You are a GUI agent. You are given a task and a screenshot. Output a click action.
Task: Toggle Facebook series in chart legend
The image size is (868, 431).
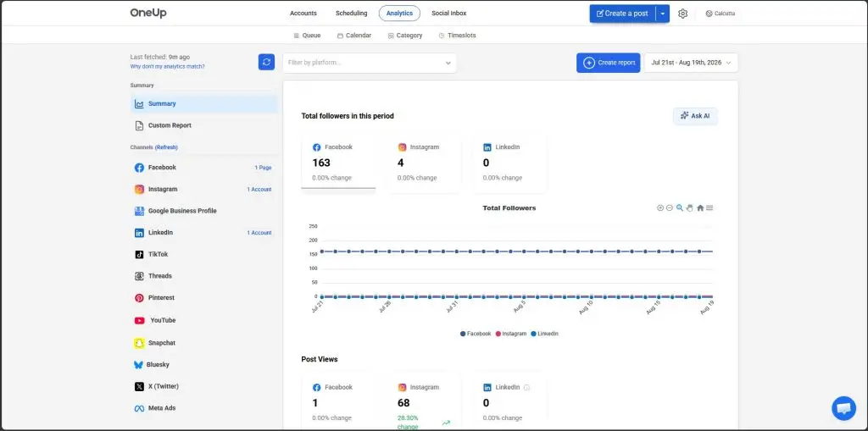pos(476,334)
